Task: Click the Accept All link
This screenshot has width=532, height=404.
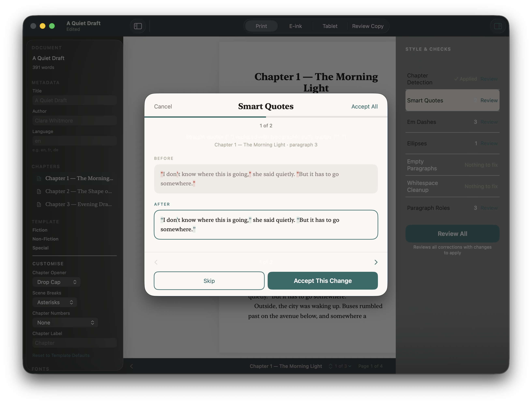Action: click(x=364, y=106)
